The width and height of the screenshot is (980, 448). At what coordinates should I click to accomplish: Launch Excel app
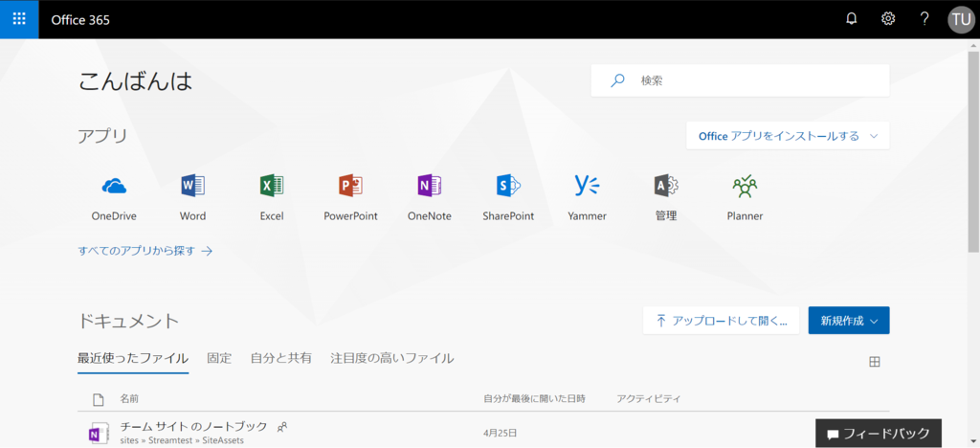[x=271, y=199]
